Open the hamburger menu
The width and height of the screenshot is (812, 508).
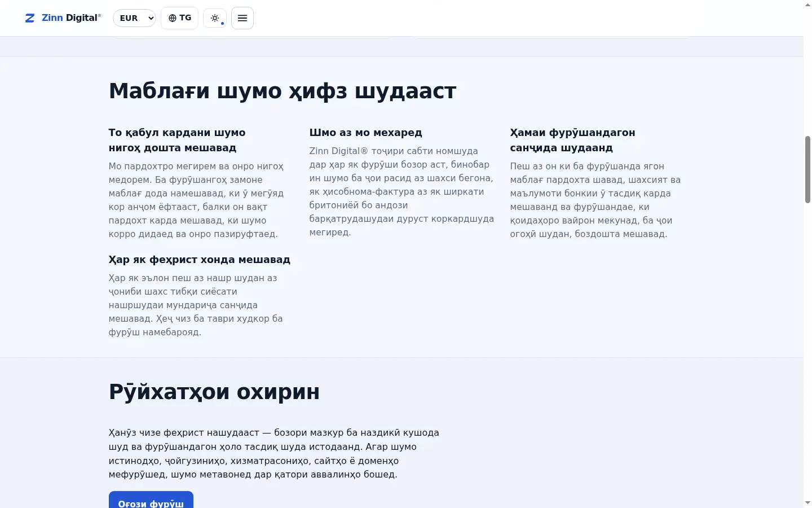tap(242, 18)
